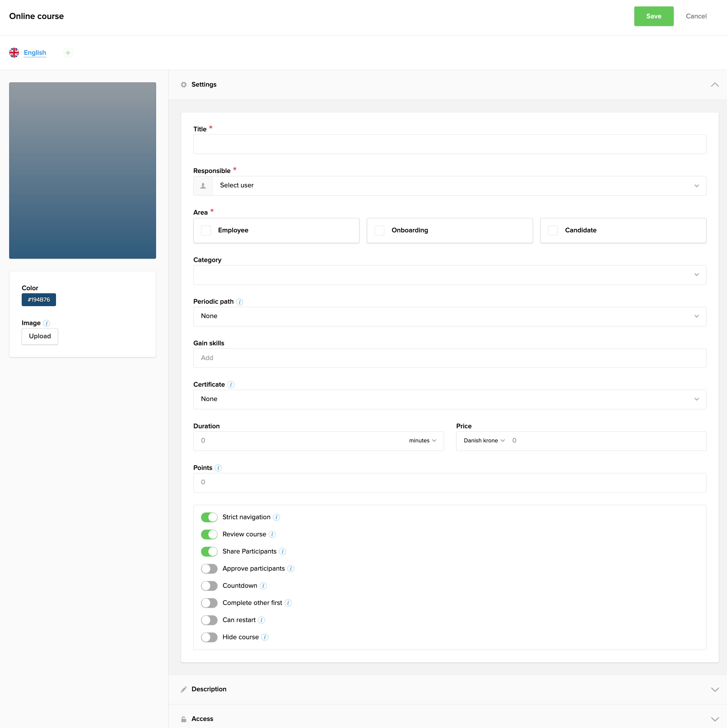This screenshot has height=728, width=727.
Task: Click the #194B76 color swatch
Action: 39,300
